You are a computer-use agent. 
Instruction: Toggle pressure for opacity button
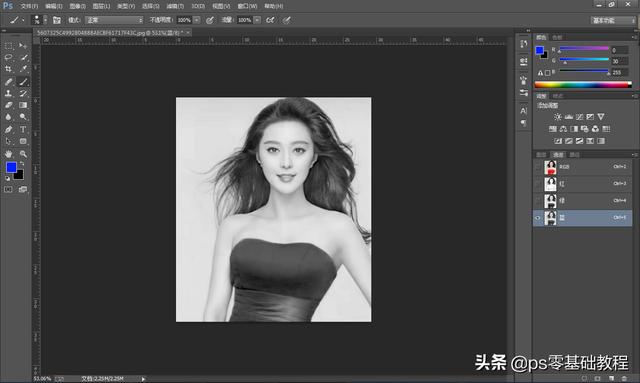pyautogui.click(x=210, y=20)
